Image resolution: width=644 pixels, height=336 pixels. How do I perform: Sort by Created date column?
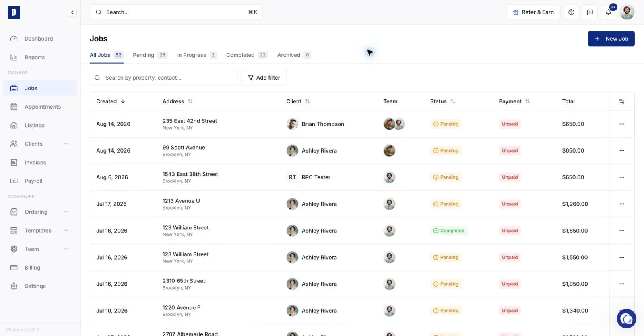click(111, 101)
